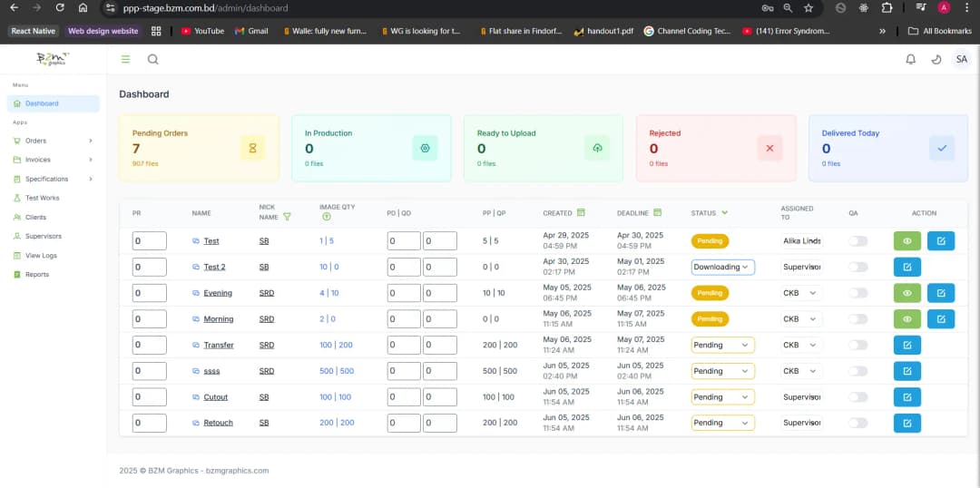Click image qty 100 | 200 for Transfer

(337, 345)
